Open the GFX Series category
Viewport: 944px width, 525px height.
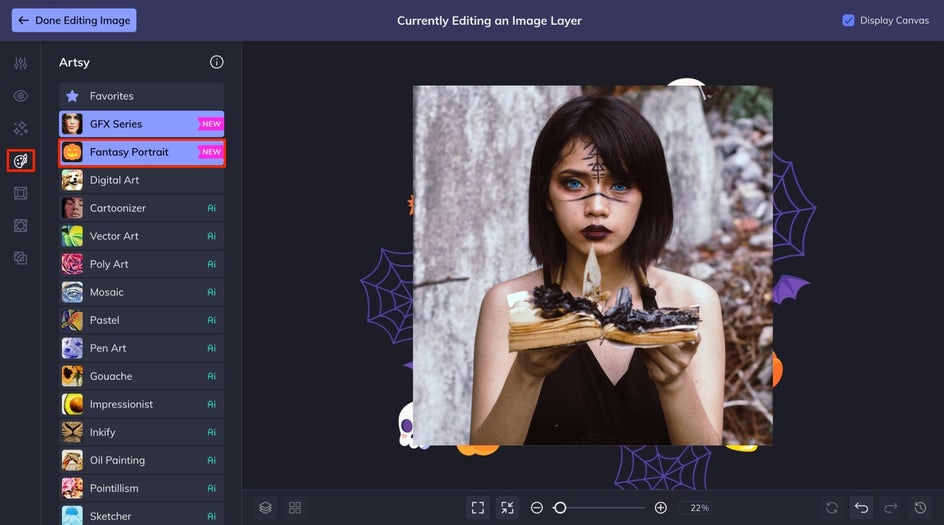(x=141, y=123)
